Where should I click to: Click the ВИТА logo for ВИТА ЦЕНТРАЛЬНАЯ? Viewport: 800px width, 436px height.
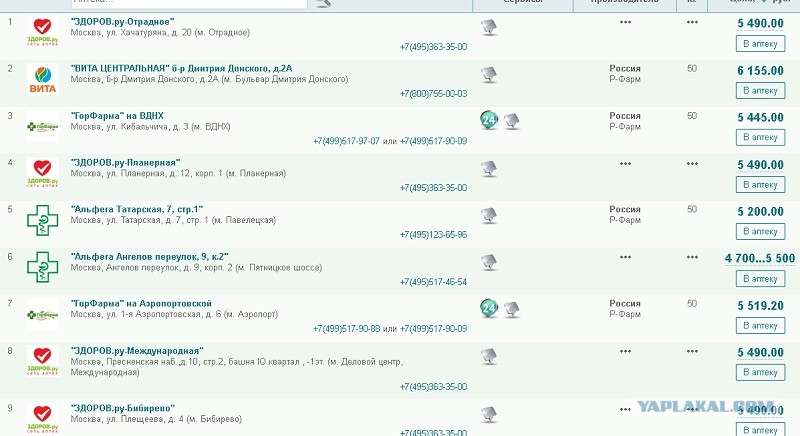(x=42, y=79)
